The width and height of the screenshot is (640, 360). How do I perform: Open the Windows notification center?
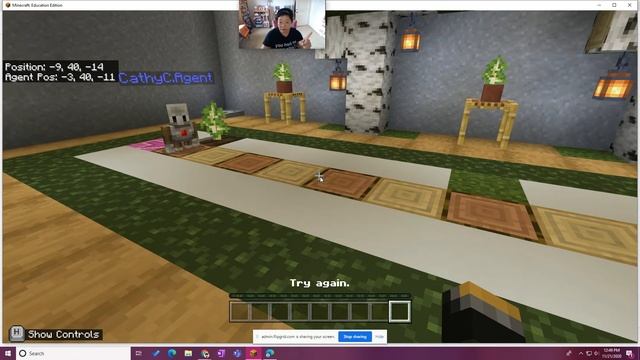coord(630,353)
